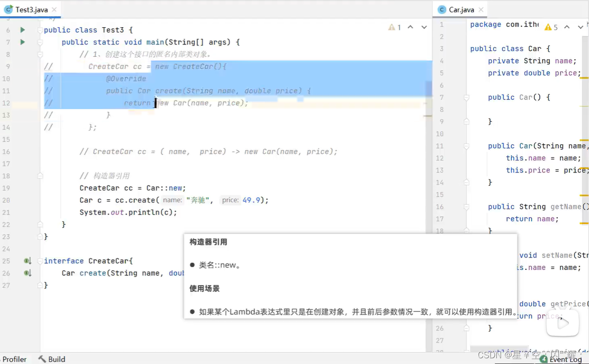The image size is (589, 364).
Task: Collapse the CreateCar interface fold marker
Action: click(x=39, y=261)
